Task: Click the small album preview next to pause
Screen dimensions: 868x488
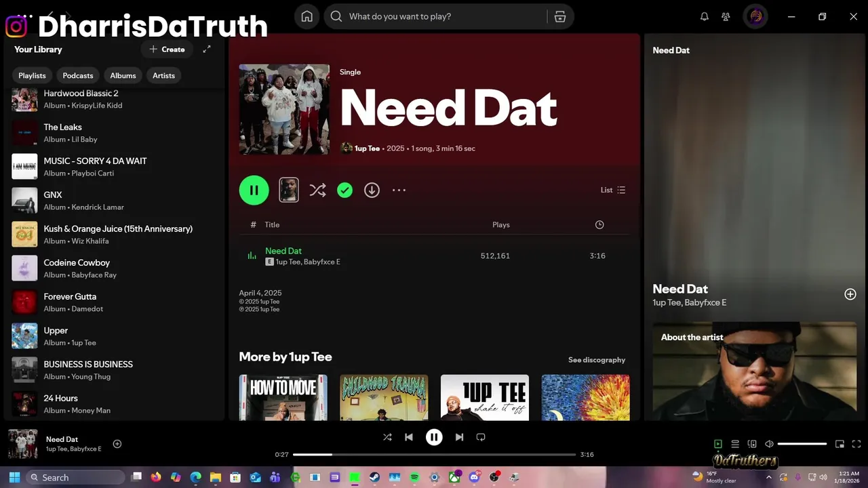Action: pos(289,190)
